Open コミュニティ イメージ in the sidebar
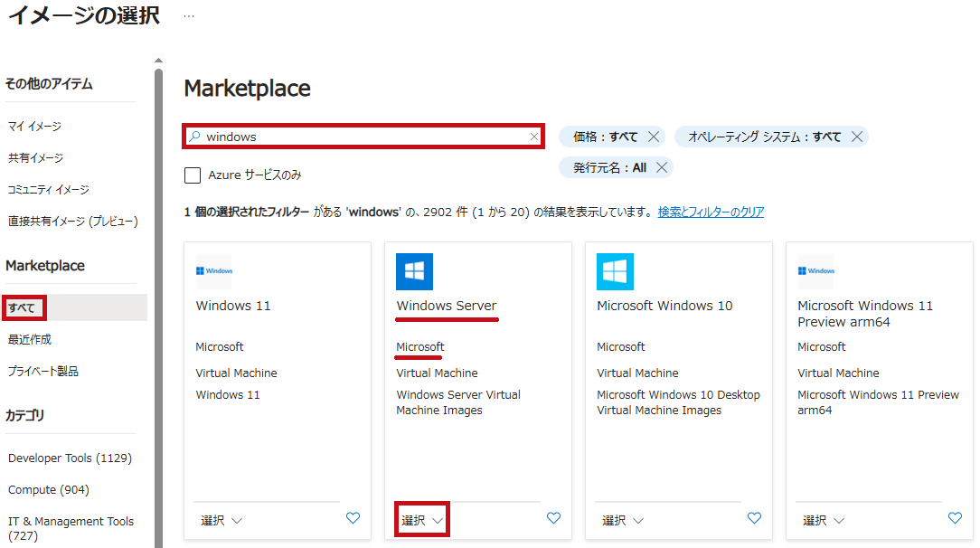Screen dimensions: 980x548 click(48, 189)
